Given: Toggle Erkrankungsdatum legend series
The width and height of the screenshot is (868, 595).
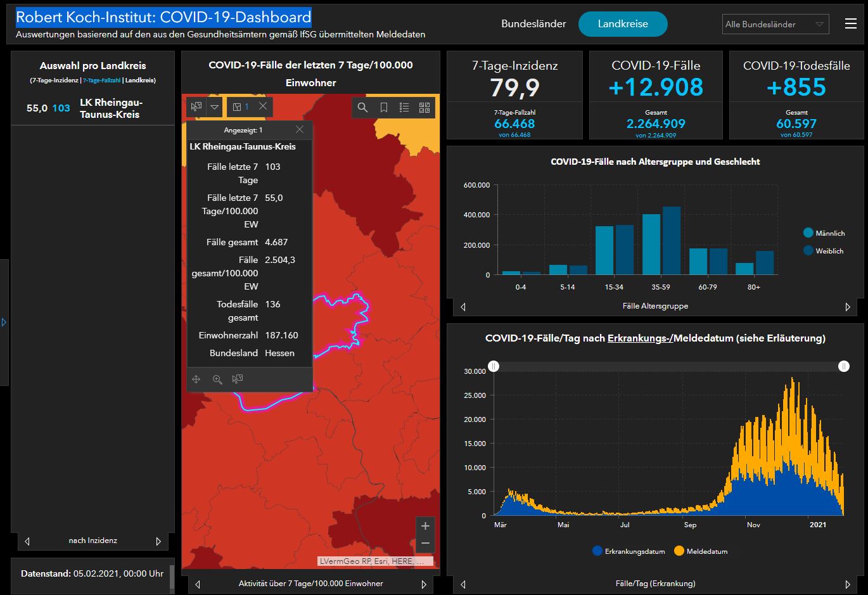Looking at the screenshot, I should (x=629, y=551).
